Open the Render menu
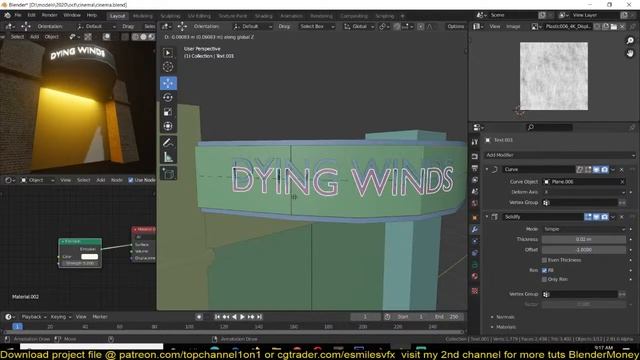 click(49, 15)
